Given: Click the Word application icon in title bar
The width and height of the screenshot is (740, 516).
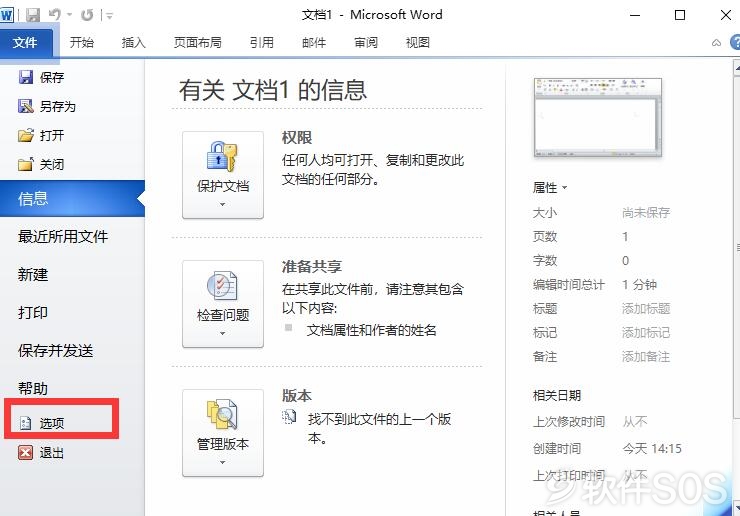Looking at the screenshot, I should (x=7, y=15).
